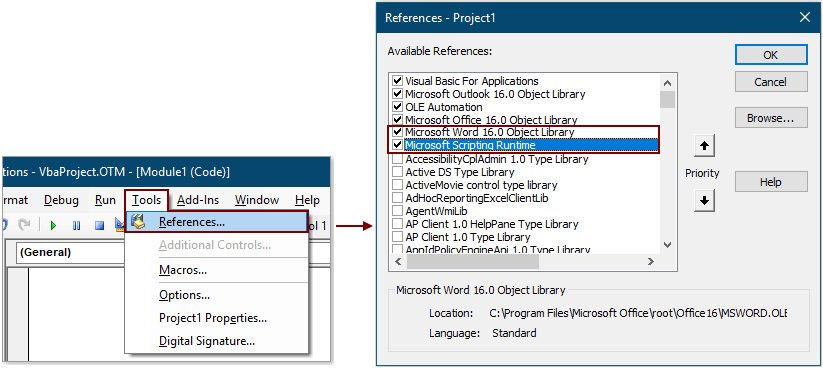Open the Debug menu
This screenshot has width=823, height=368.
[x=61, y=200]
